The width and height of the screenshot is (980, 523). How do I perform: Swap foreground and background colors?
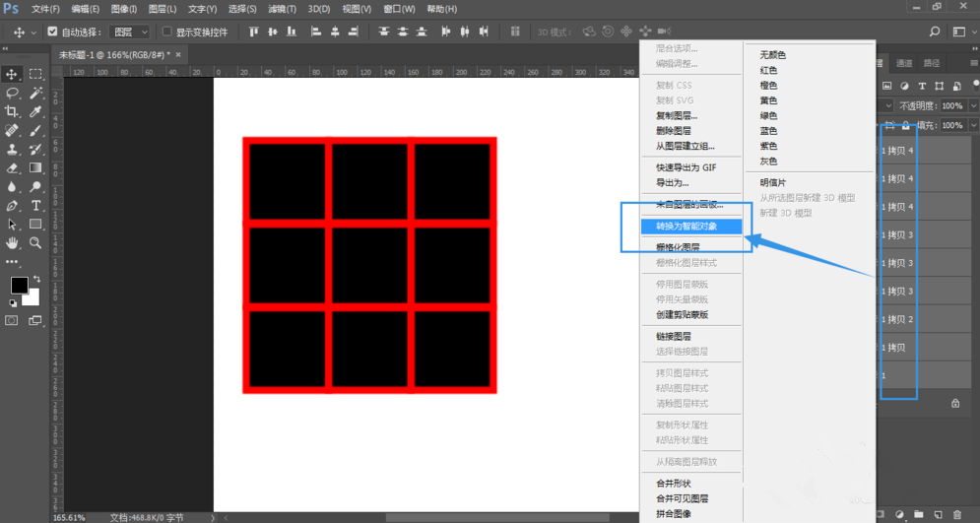(35, 279)
